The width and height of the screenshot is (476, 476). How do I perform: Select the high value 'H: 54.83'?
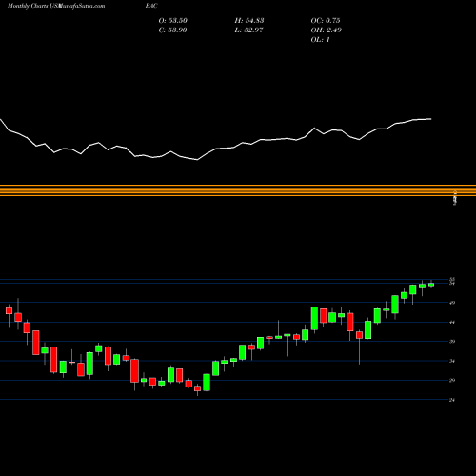(249, 21)
